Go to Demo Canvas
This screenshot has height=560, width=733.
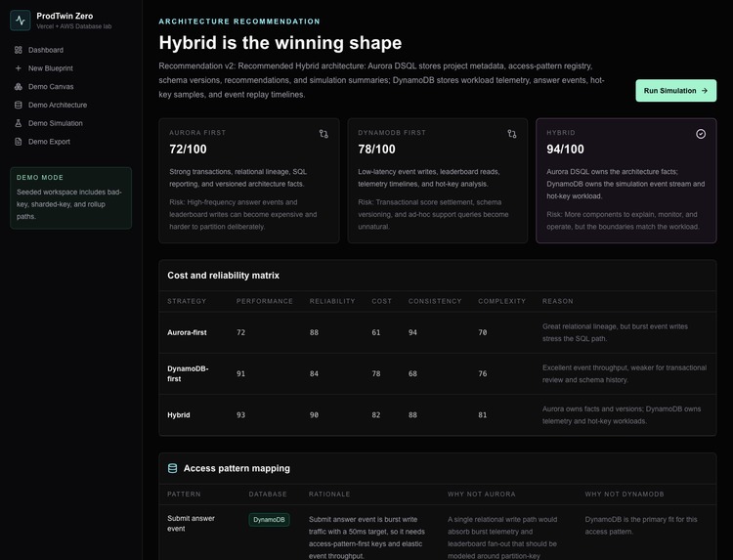pos(70,86)
